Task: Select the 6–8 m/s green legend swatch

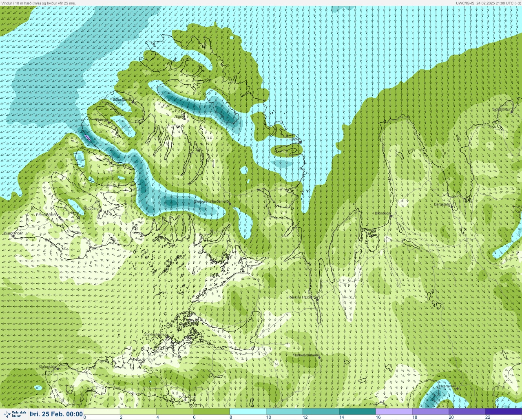Action: 212,411
